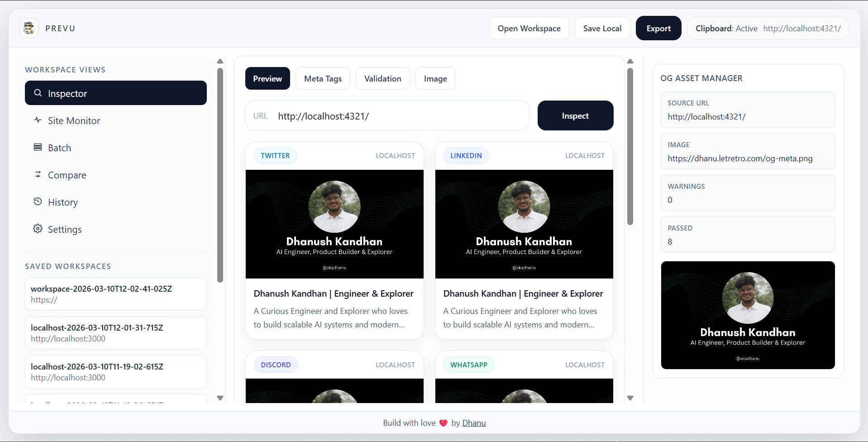The image size is (868, 442).
Task: Open the Site Monitor view
Action: point(74,120)
